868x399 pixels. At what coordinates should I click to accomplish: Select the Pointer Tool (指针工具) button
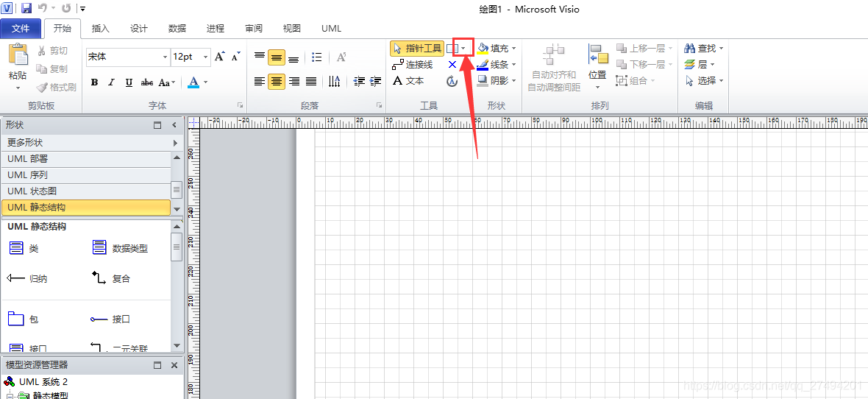417,49
